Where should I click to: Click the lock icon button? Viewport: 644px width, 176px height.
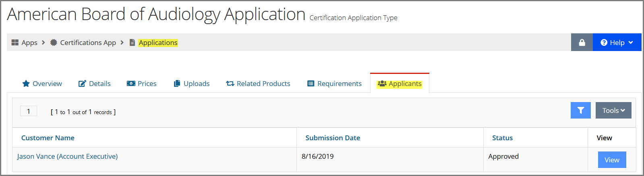click(x=582, y=42)
